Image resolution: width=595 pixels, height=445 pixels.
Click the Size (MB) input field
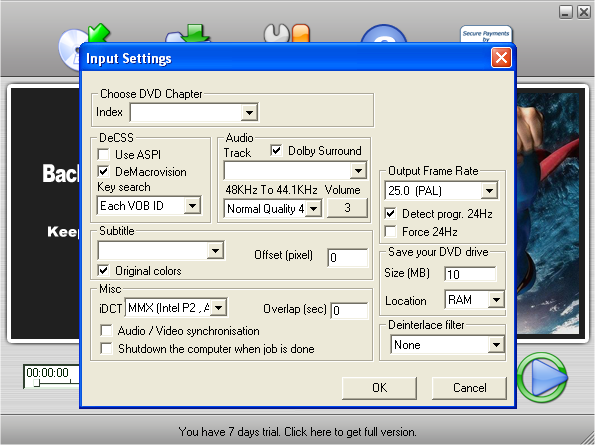click(470, 274)
